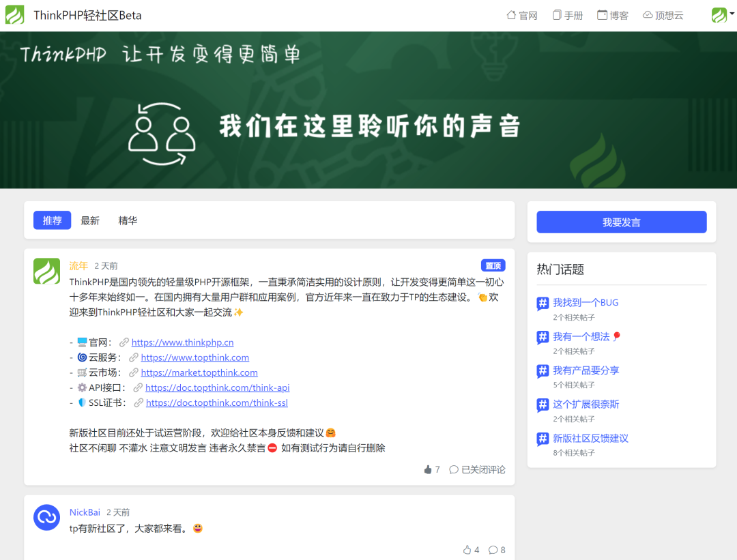Open the 手册 navigation link
This screenshot has width=737, height=560.
[x=568, y=15]
